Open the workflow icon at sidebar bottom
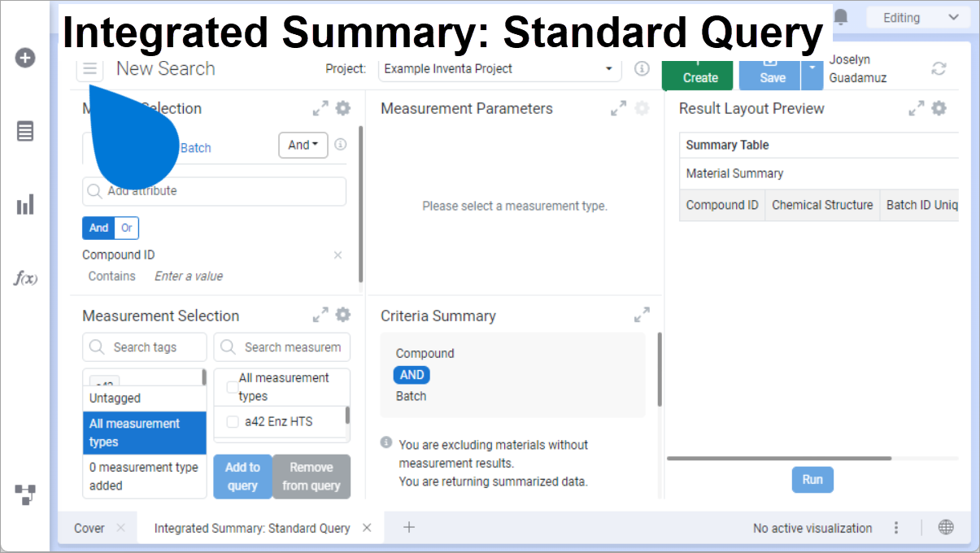980x553 pixels. [24, 494]
